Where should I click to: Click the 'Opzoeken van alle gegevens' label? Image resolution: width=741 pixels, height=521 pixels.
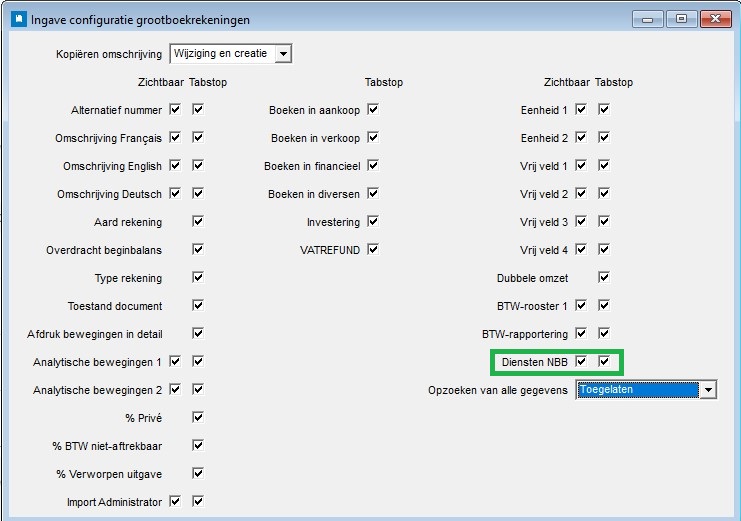498,390
